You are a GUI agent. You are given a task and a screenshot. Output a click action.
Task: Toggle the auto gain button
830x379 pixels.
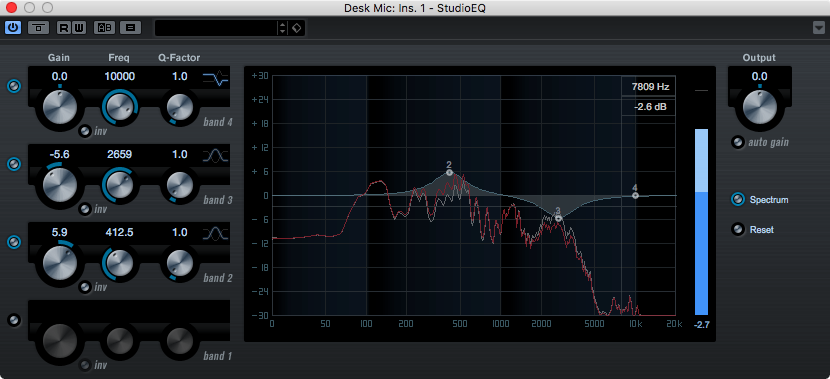click(737, 142)
